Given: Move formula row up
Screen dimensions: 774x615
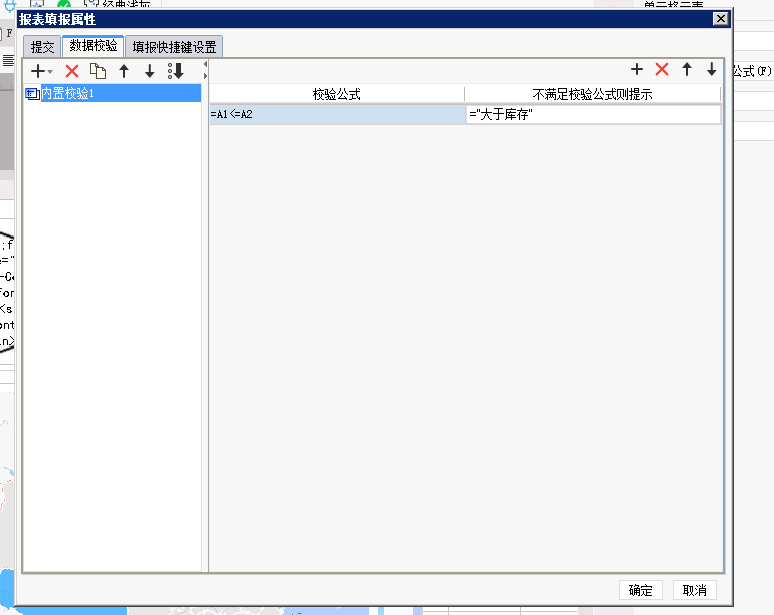Looking at the screenshot, I should click(687, 69).
